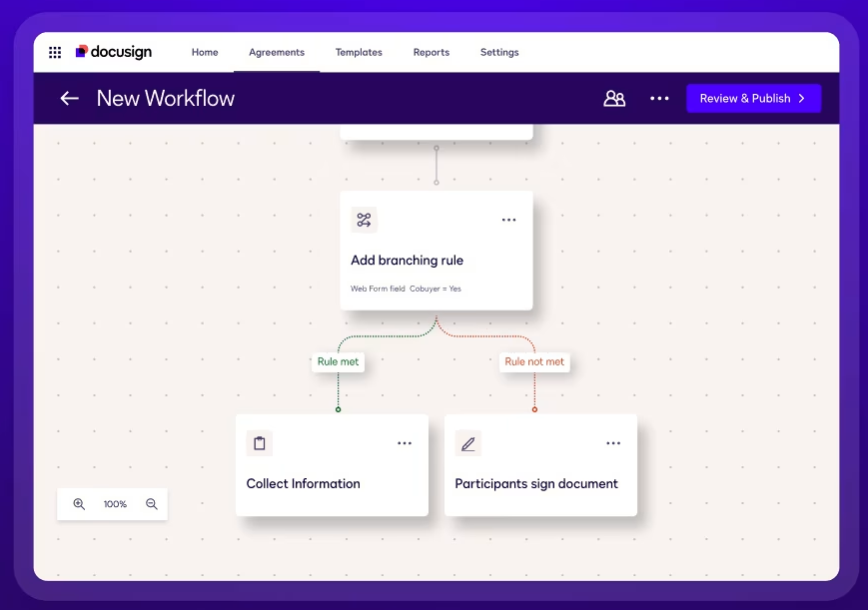Click the Review & Publish button
Screen dimensions: 868x610
(x=753, y=99)
